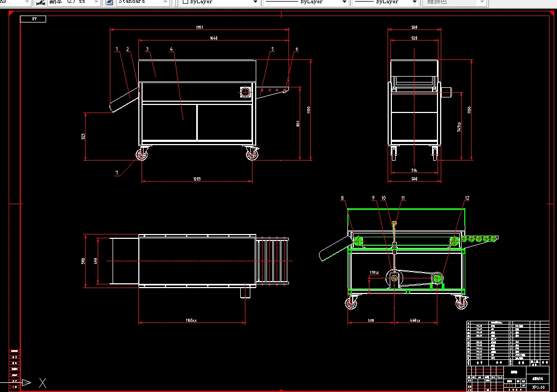
Task: Click the text style manager icon
Action: click(109, 3)
